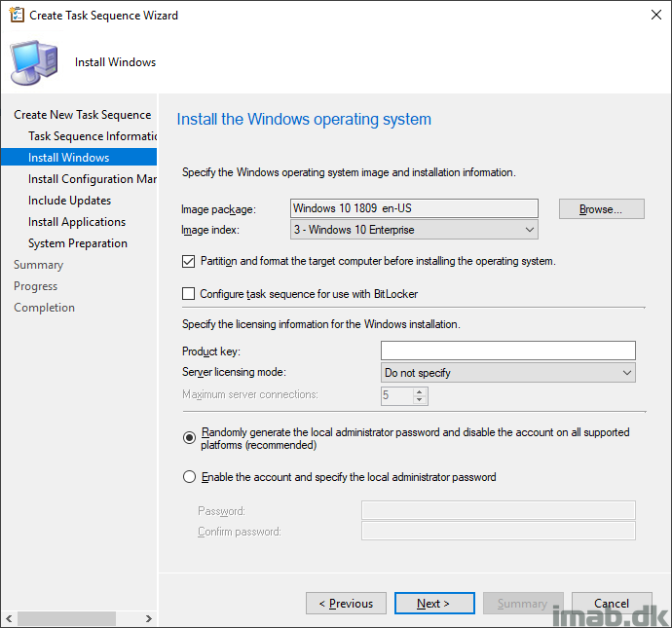
Task: Click the Install Windows computer icon
Action: [34, 62]
